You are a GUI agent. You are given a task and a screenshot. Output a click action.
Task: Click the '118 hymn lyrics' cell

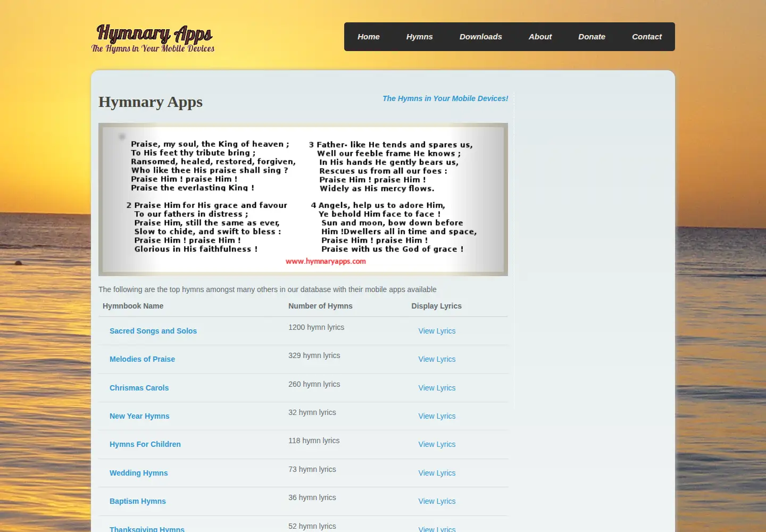(x=314, y=440)
